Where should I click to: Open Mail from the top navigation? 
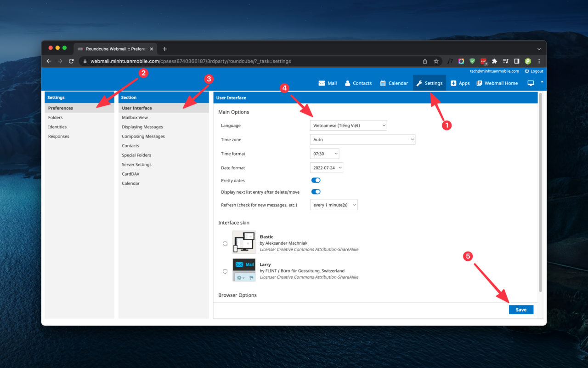[328, 83]
